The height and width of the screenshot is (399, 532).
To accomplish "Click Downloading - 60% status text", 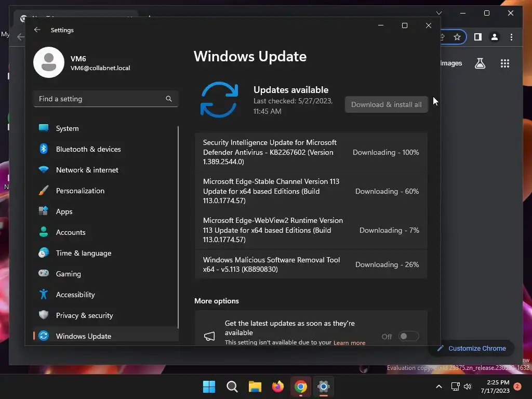I will coord(387,191).
